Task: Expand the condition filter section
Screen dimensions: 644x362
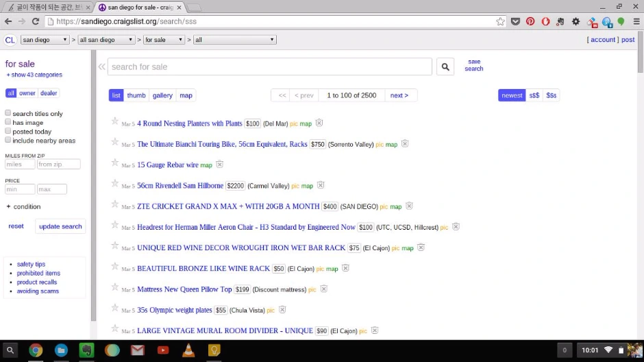Action: 23,206
